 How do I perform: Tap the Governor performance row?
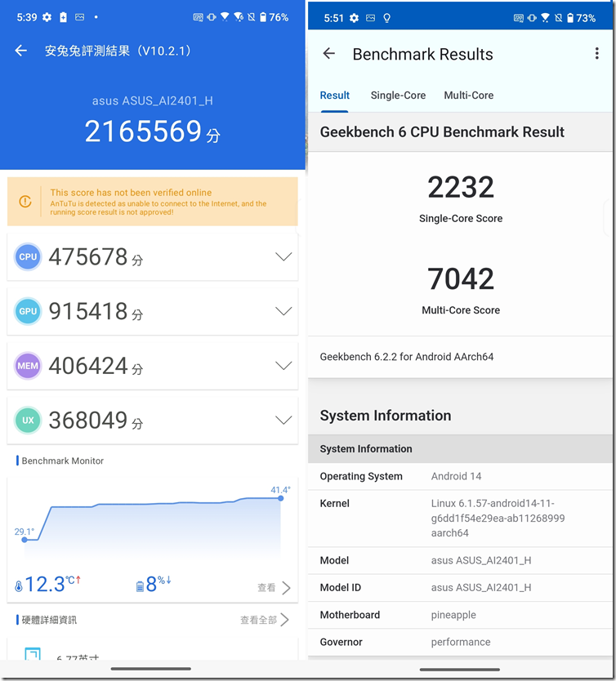[x=460, y=642]
